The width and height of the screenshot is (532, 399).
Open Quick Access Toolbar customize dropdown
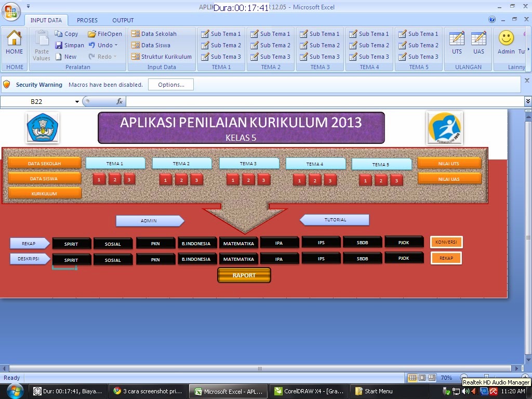coord(28,6)
